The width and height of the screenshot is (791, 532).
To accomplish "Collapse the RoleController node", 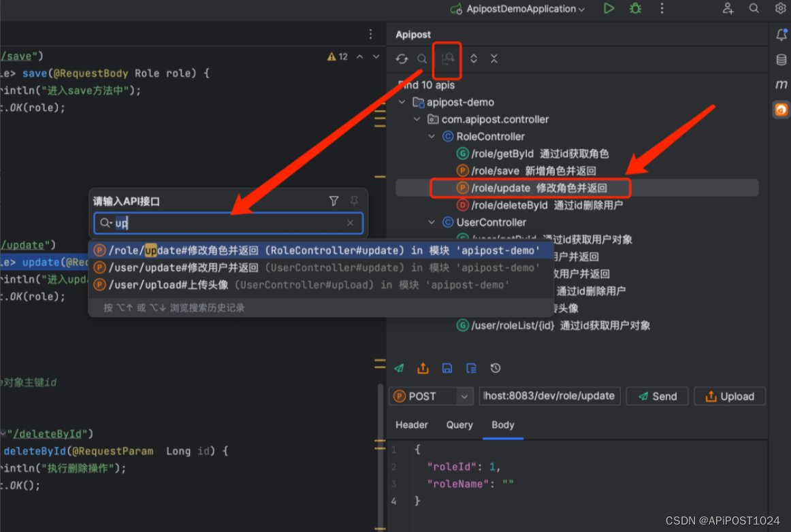I will point(432,136).
